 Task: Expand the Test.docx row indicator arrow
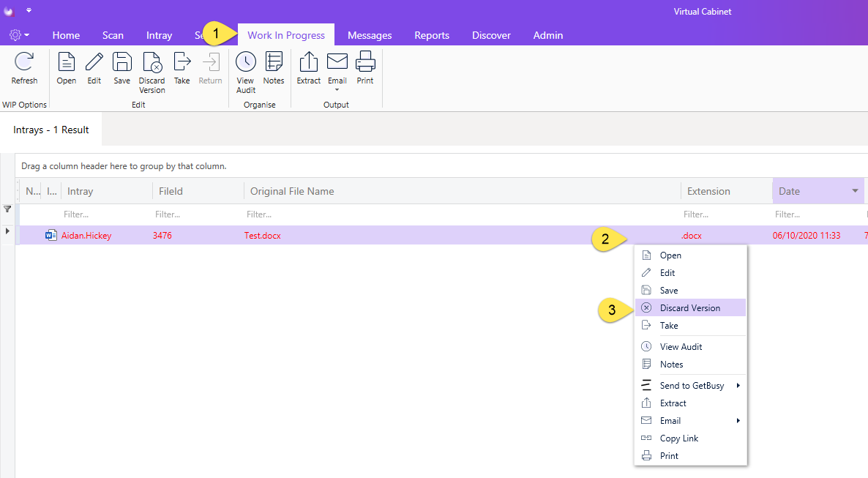coord(7,231)
